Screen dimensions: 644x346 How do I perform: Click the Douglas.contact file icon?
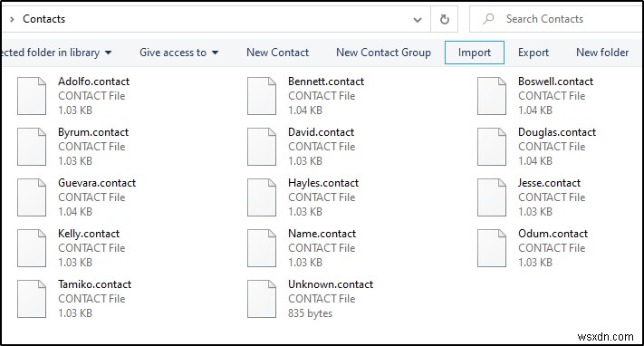point(492,147)
